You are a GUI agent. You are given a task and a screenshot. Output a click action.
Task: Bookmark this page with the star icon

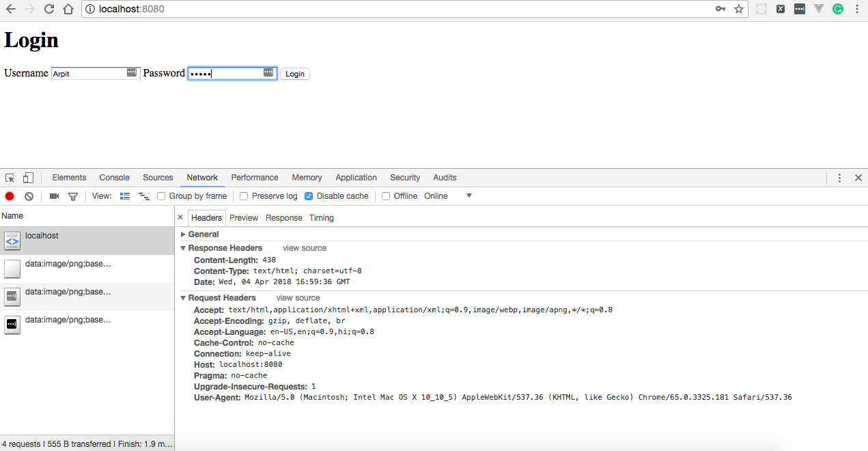click(739, 9)
